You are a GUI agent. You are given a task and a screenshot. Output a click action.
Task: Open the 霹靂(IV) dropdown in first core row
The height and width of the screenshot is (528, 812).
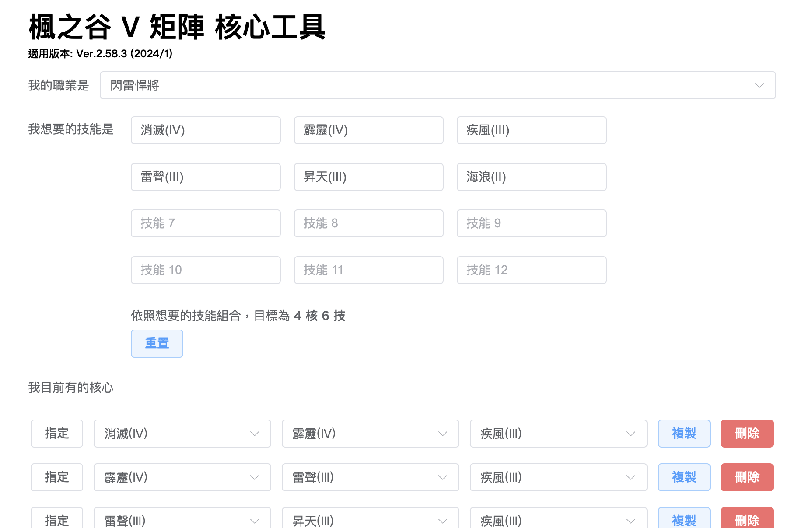(x=371, y=434)
